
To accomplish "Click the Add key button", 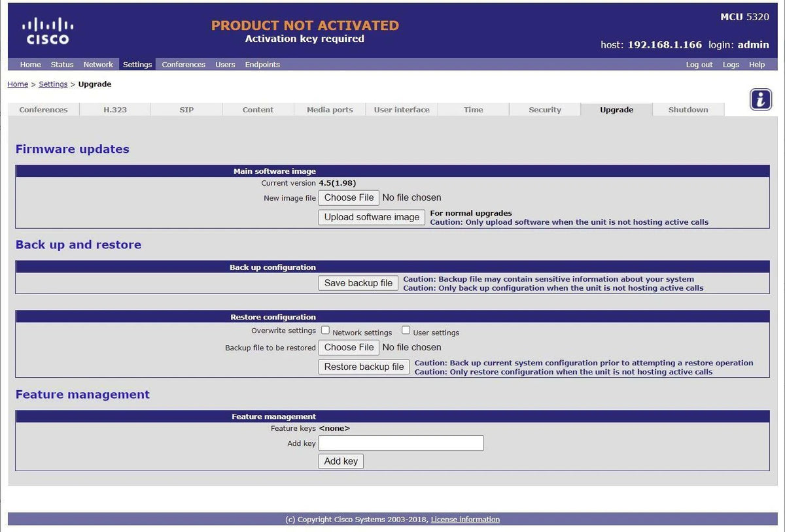I will point(341,461).
